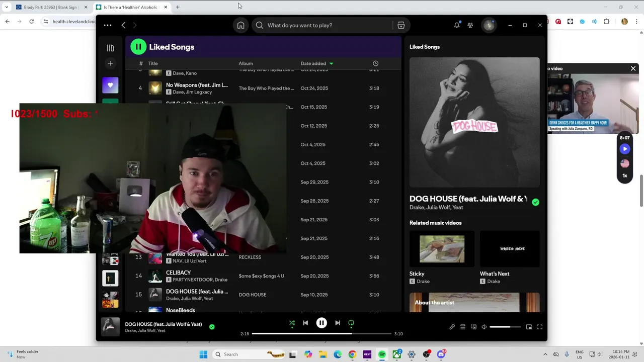Close the Is There a 'Healthier' Alcoholic tab
The image size is (644, 362).
click(x=165, y=7)
